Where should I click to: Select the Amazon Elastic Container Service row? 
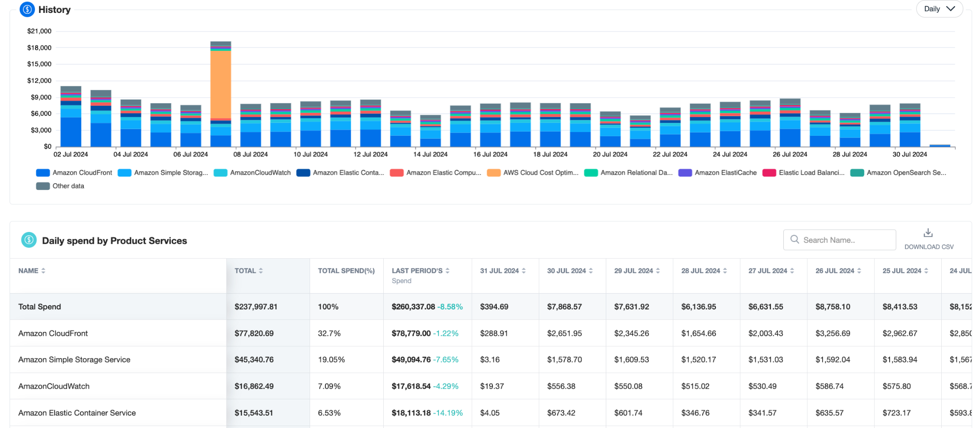coord(490,413)
